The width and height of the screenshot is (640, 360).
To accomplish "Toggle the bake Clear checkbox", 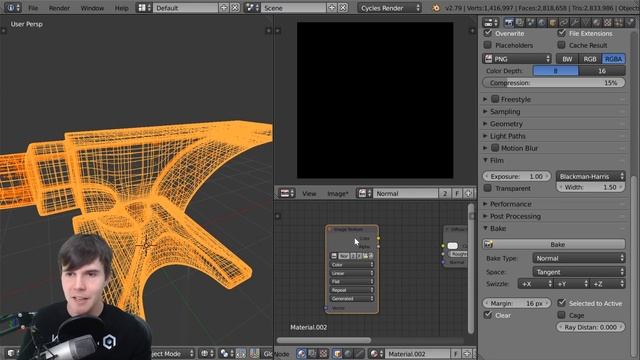I will pyautogui.click(x=488, y=315).
